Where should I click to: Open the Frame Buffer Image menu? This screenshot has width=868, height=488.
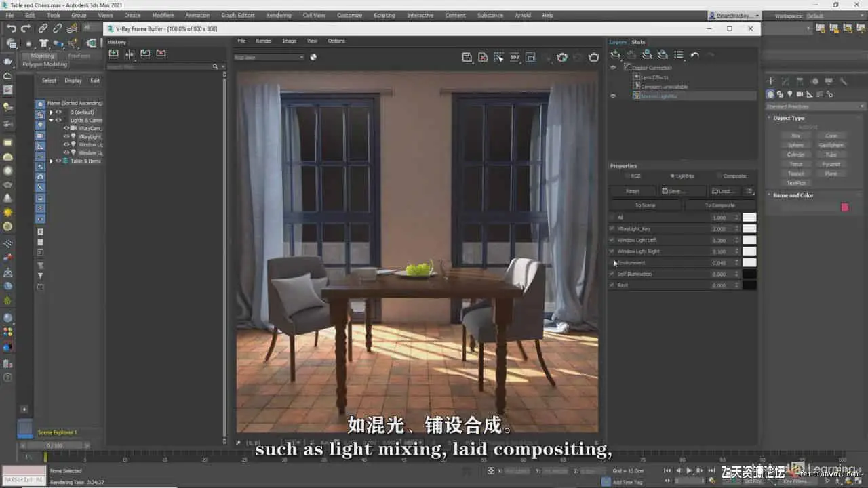click(290, 41)
